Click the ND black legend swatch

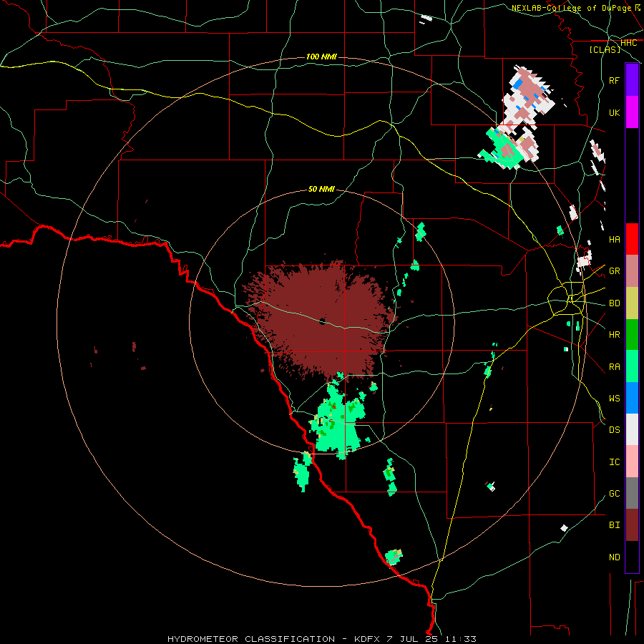coord(632,557)
